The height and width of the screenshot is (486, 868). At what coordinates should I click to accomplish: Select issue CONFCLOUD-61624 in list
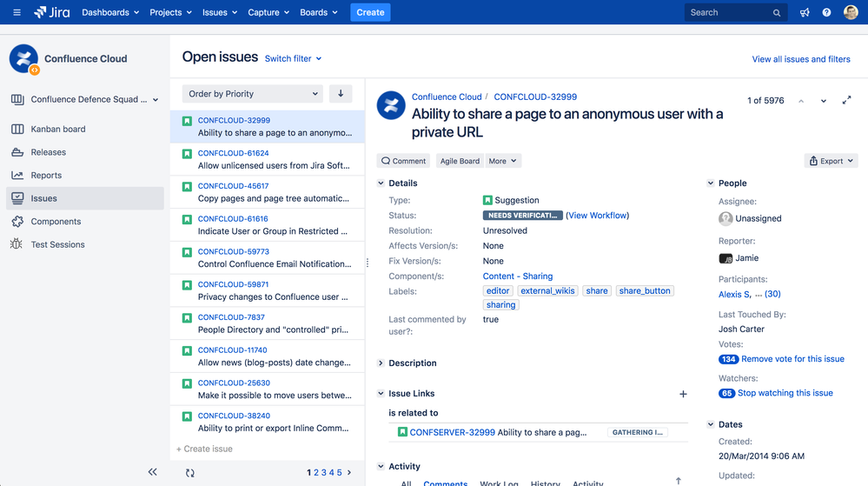(268, 160)
